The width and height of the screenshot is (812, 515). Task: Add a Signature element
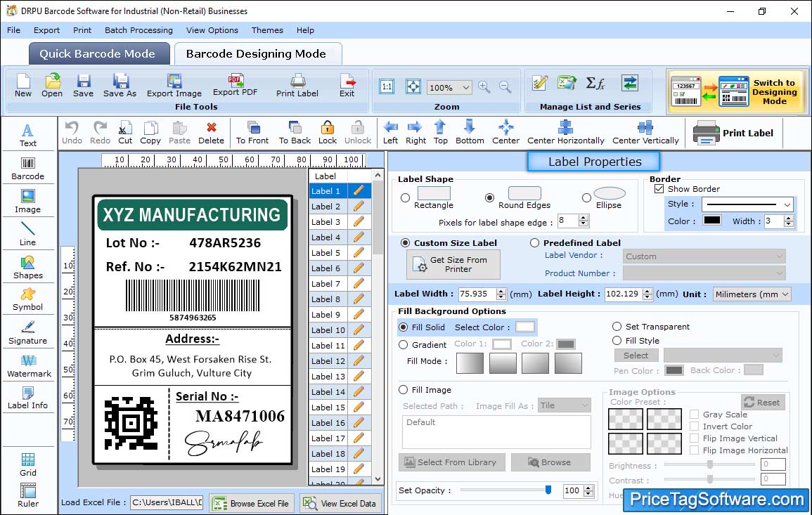click(28, 333)
